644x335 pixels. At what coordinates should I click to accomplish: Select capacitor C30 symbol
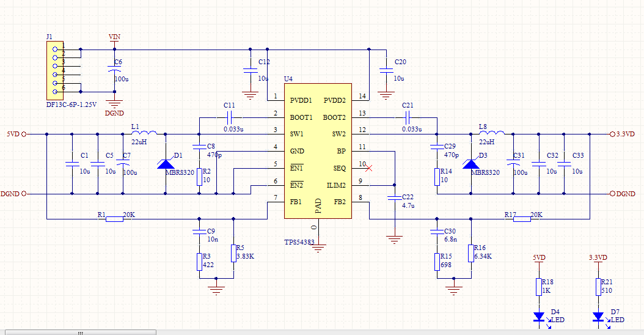(x=437, y=232)
